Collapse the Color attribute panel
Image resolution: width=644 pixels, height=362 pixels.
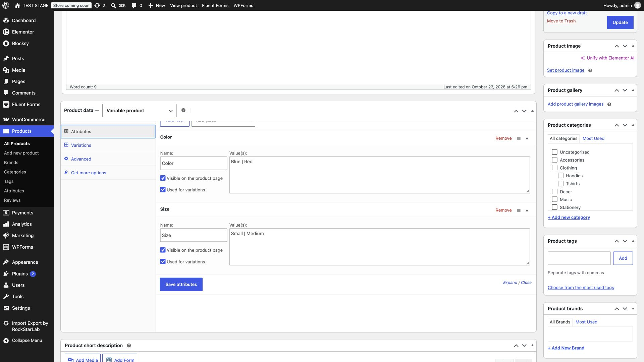point(527,138)
